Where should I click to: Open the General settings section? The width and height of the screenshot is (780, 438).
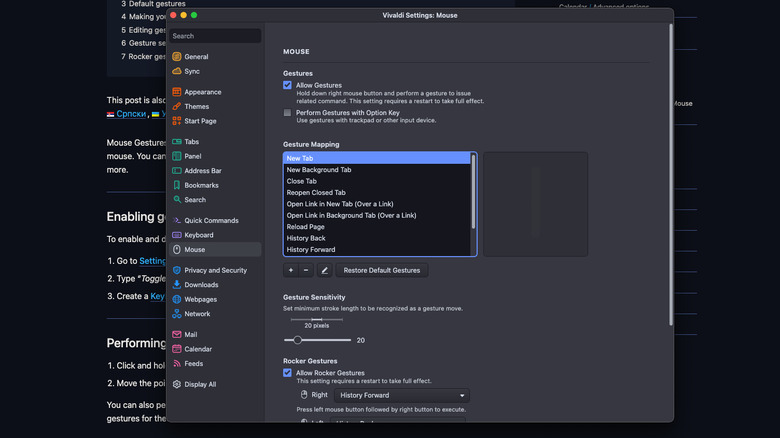coord(196,57)
